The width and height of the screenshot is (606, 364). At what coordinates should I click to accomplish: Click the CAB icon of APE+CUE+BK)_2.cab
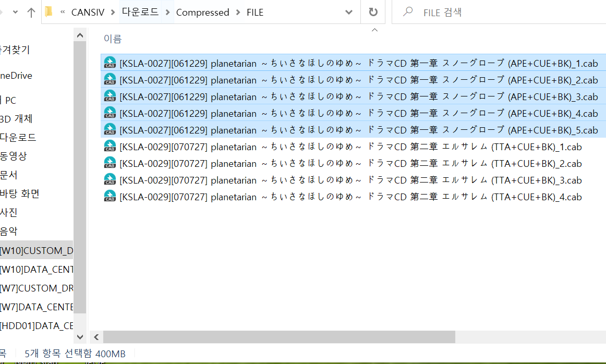tap(110, 79)
